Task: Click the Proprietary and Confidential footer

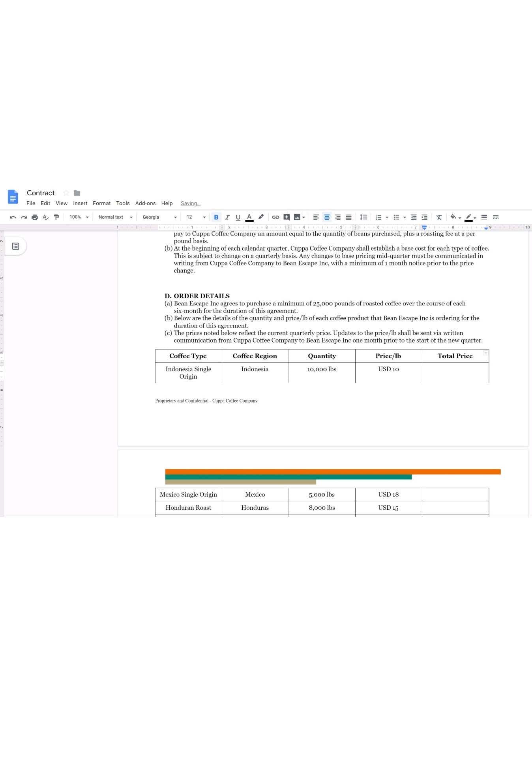Action: (206, 401)
